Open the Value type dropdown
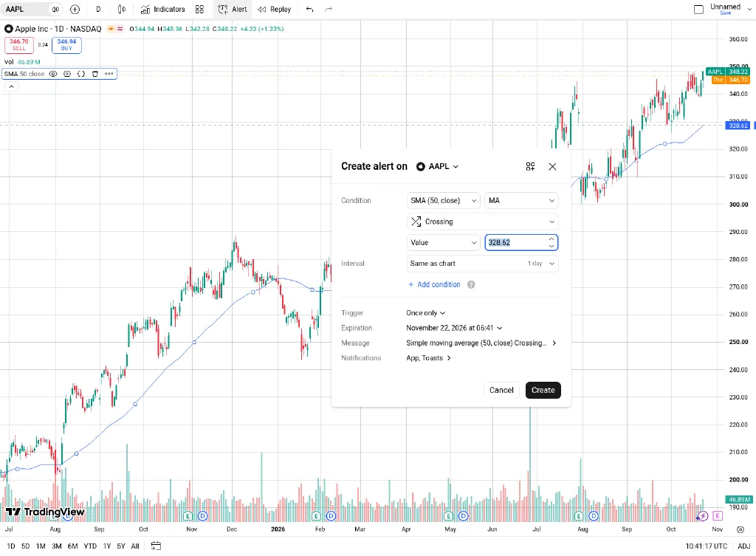Screen dimensions: 756x556 point(444,242)
